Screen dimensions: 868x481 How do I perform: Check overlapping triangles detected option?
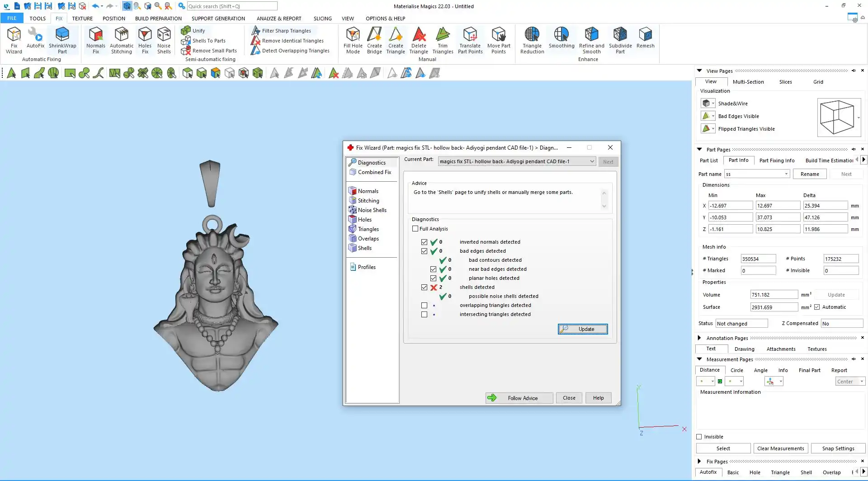[x=424, y=306]
